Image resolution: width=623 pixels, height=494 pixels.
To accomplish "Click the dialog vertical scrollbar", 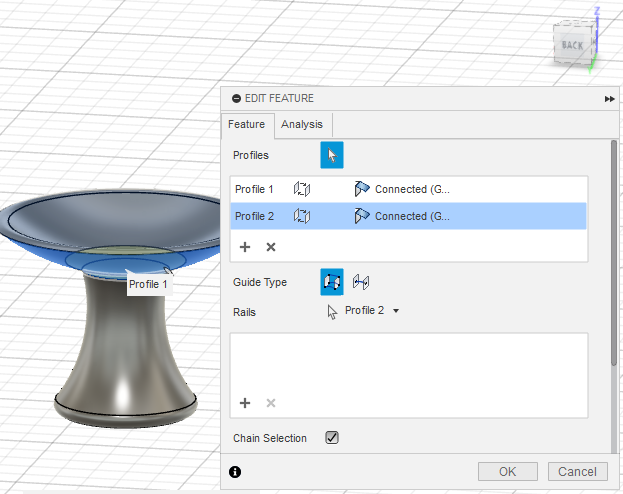I will pos(614,252).
